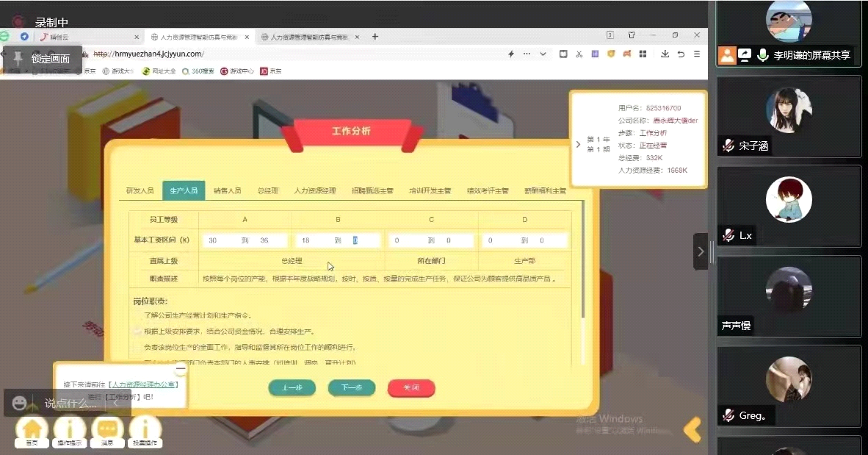Screen dimensions: 868x455
Task: Open the 消息 messages icon
Action: tap(107, 430)
